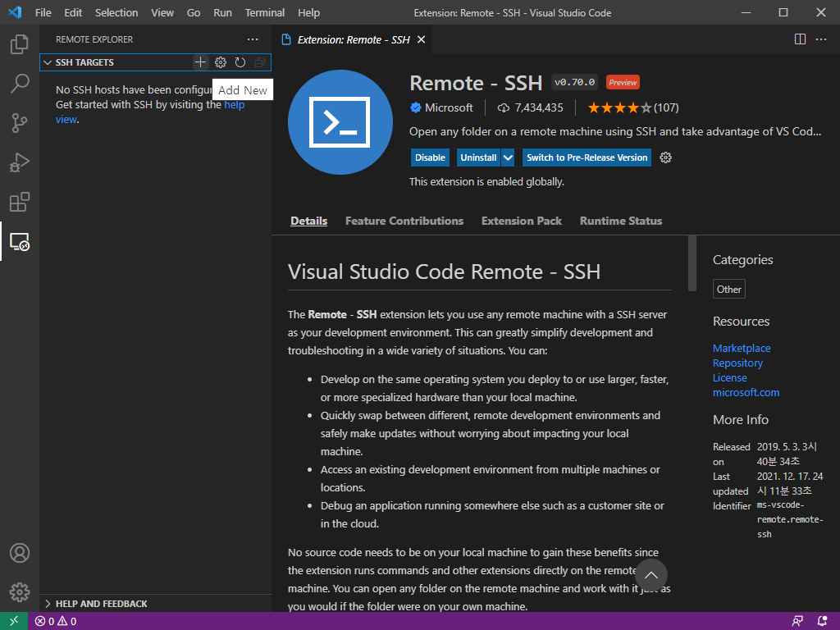Click the details page scrollbar thumb
Viewport: 840px width, 630px height.
[x=692, y=263]
